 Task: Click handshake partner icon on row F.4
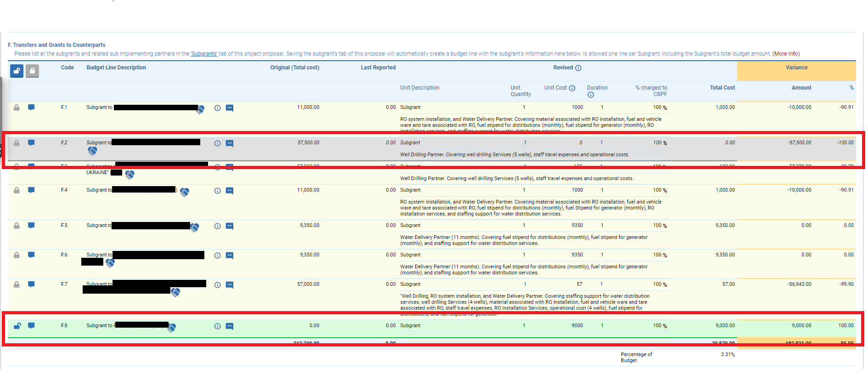pyautogui.click(x=185, y=192)
